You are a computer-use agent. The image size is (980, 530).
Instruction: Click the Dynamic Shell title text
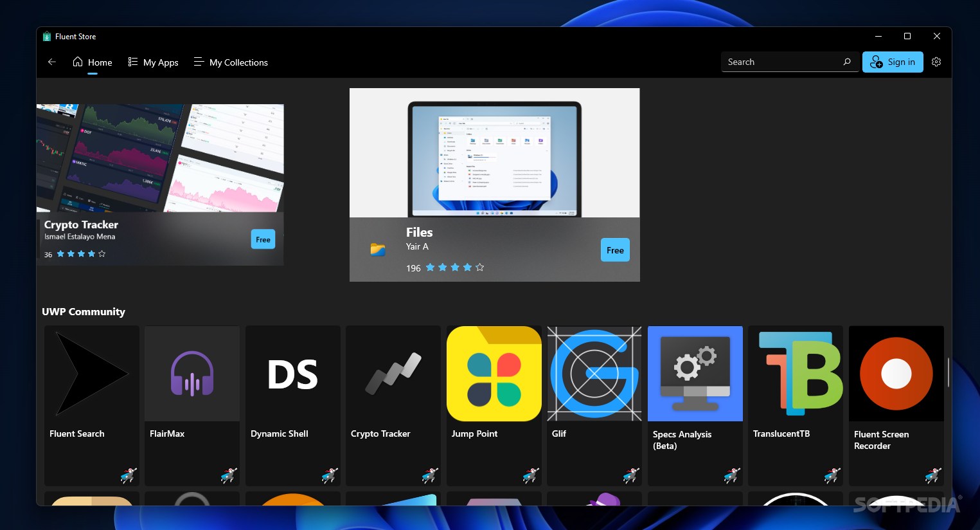coord(280,434)
